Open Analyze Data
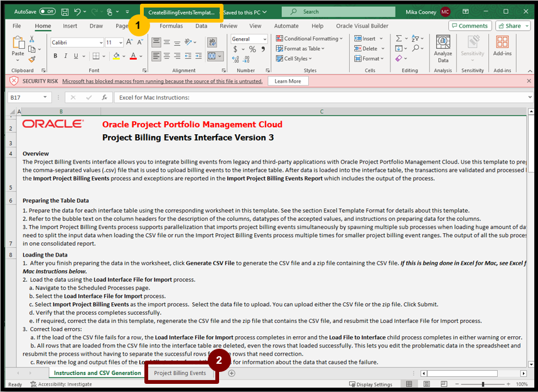Screen dimensions: 538x392 [443, 49]
